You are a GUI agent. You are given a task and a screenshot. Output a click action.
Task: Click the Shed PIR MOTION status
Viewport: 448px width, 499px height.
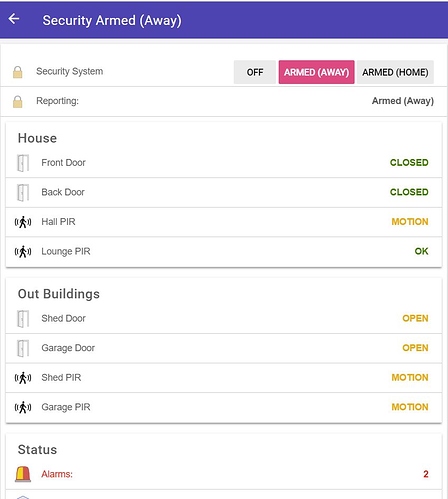pyautogui.click(x=410, y=378)
